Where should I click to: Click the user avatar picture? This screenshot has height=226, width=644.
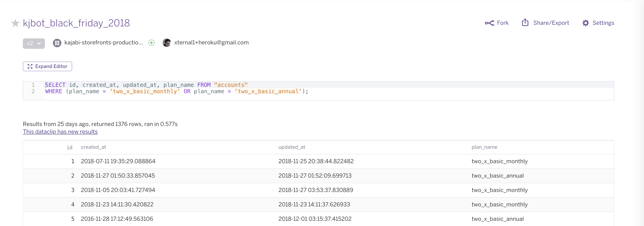pyautogui.click(x=167, y=43)
